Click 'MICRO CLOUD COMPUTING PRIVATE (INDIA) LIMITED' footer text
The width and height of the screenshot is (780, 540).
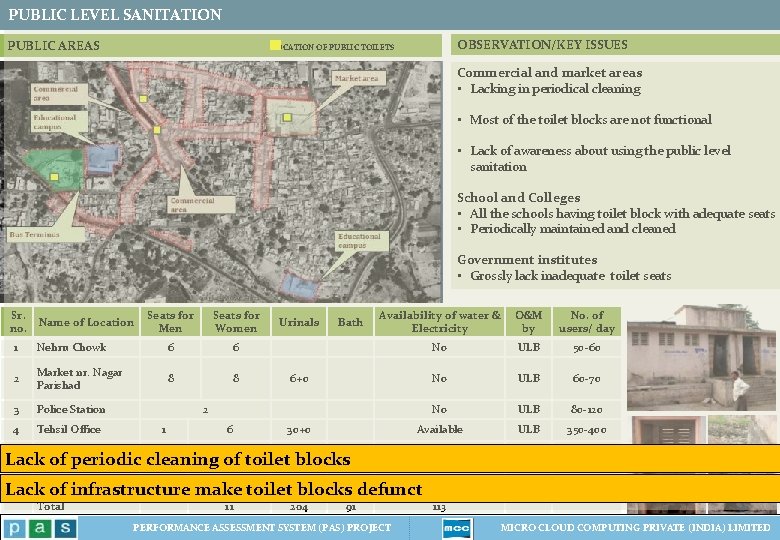(x=636, y=528)
